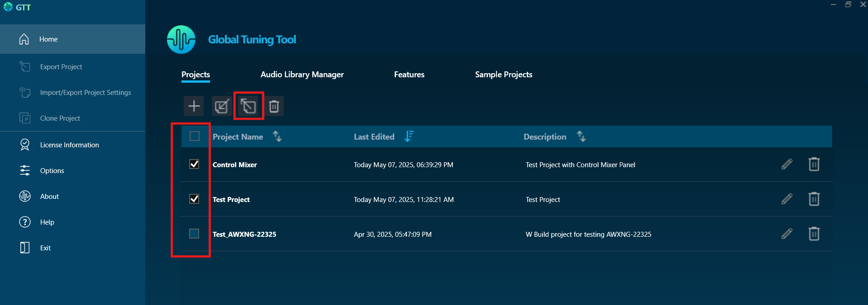Click the export project toolbar icon
This screenshot has width=868, height=305.
[x=248, y=106]
